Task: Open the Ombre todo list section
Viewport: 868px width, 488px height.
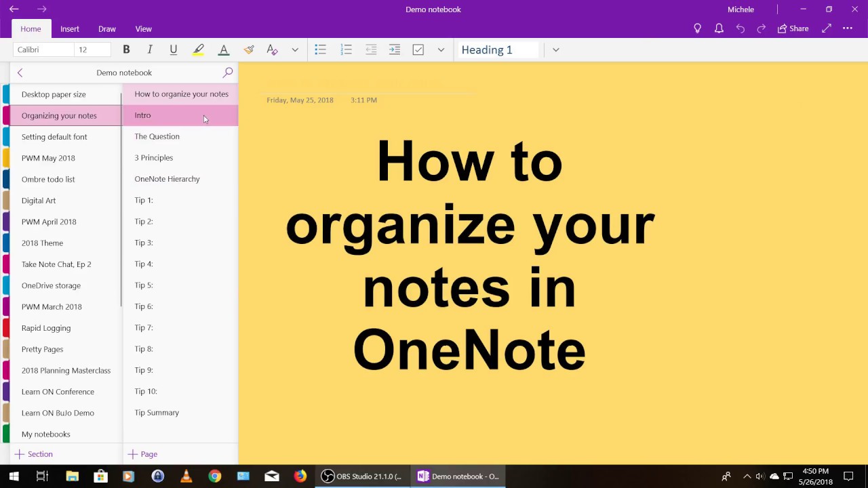Action: click(x=65, y=179)
